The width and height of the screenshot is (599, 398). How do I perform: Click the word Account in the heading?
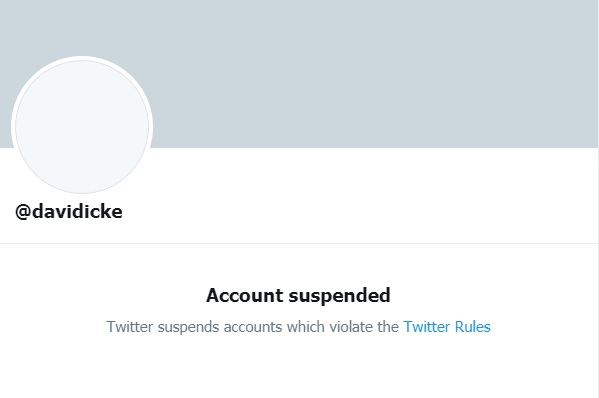[x=244, y=295]
